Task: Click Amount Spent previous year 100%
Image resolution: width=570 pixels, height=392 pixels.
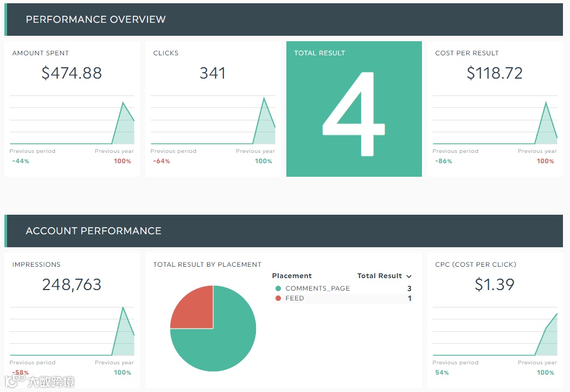Action: 122,161
